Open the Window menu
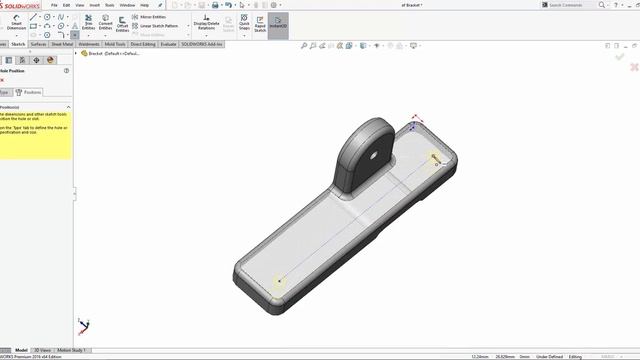The height and width of the screenshot is (360, 640). (x=127, y=5)
